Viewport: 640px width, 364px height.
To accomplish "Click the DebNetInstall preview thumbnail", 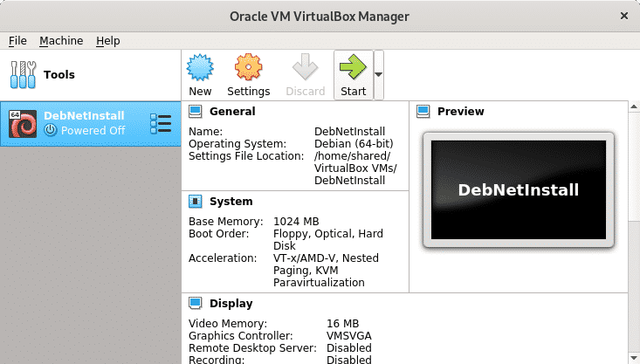I will click(519, 189).
